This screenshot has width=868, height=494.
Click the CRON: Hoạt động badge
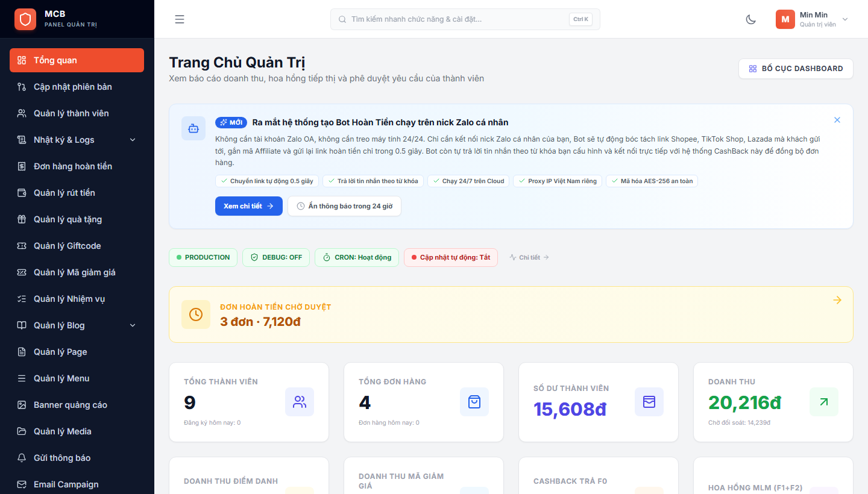[357, 257]
